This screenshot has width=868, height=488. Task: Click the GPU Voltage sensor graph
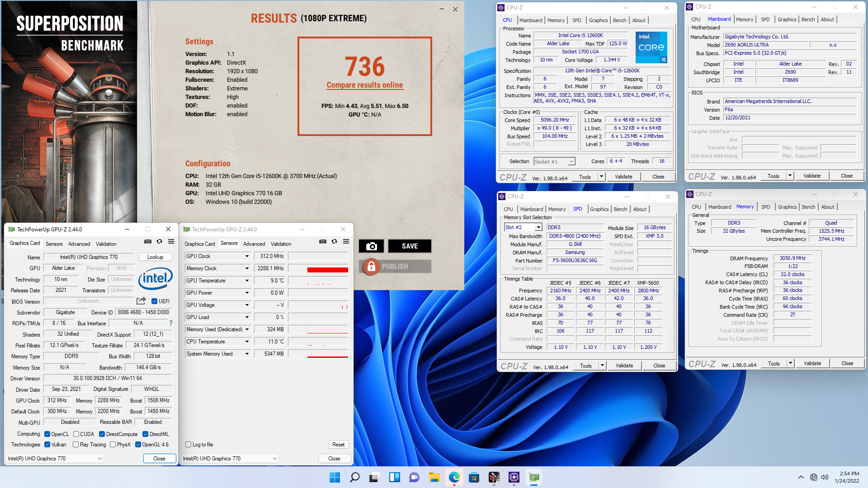318,305
